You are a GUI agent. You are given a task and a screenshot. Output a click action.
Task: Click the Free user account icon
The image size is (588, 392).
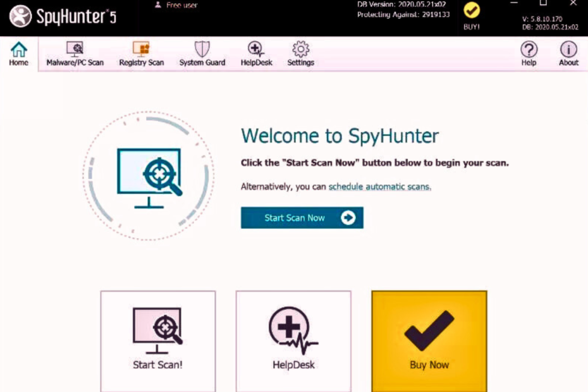click(x=157, y=4)
